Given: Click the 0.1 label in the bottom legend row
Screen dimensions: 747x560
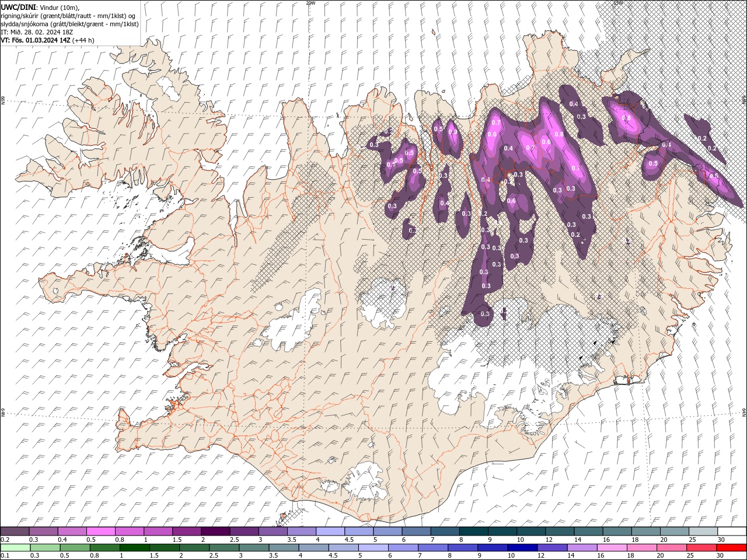Looking at the screenshot, I should click(4, 556).
